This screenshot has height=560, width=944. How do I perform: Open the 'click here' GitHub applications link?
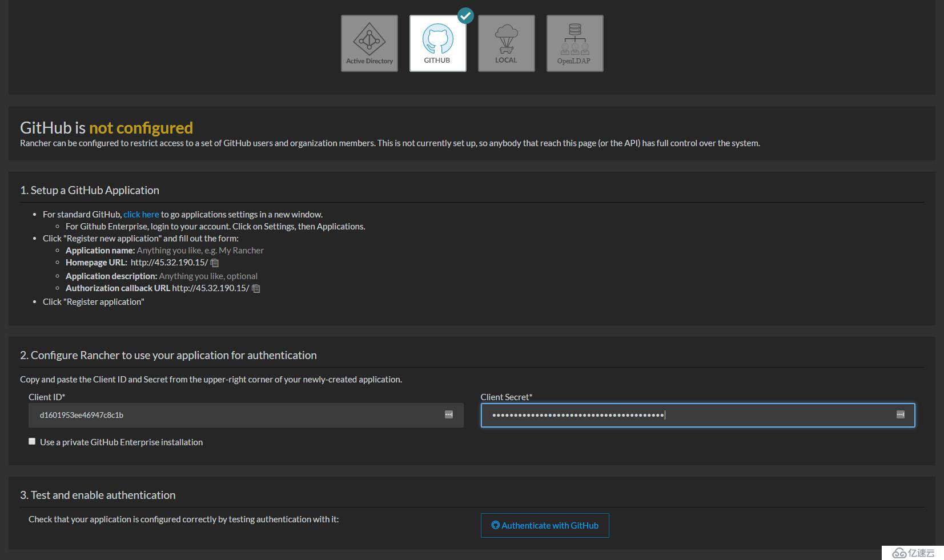point(141,214)
